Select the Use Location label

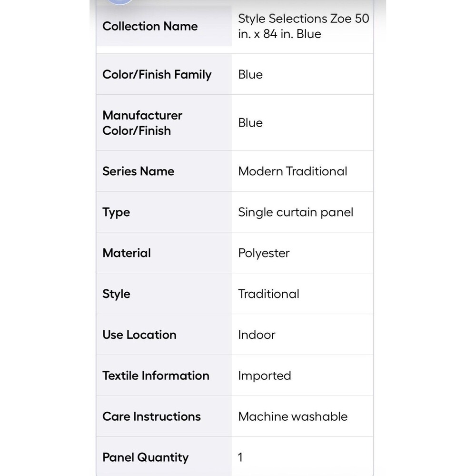[x=139, y=335]
